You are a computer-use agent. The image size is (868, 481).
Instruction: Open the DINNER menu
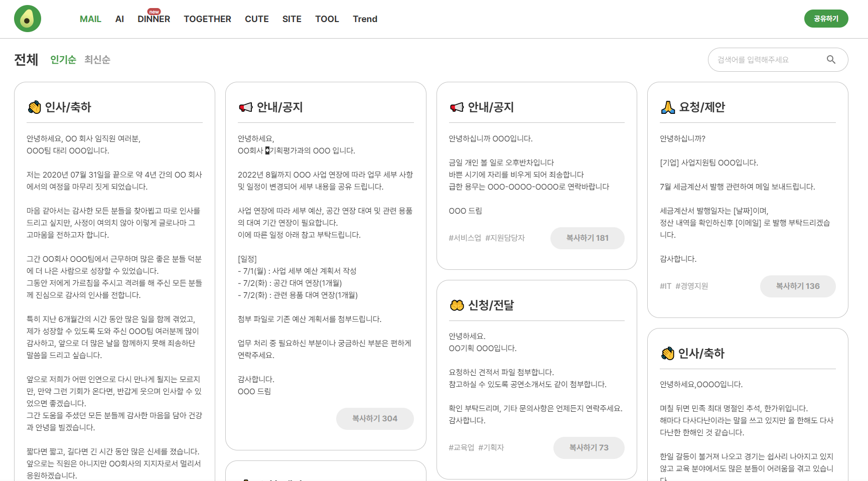[x=154, y=19]
